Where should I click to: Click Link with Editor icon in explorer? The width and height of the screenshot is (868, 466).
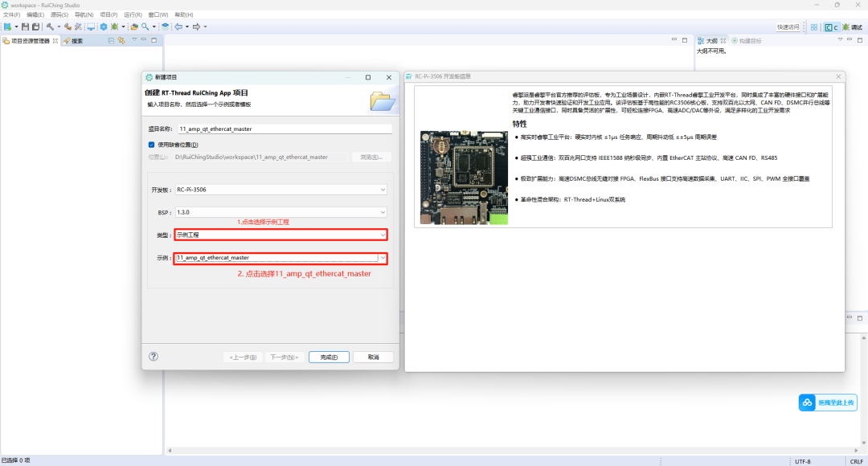click(121, 40)
